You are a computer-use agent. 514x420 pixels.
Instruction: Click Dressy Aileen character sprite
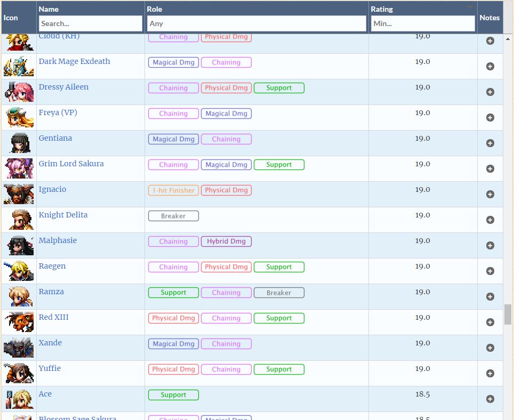point(19,92)
